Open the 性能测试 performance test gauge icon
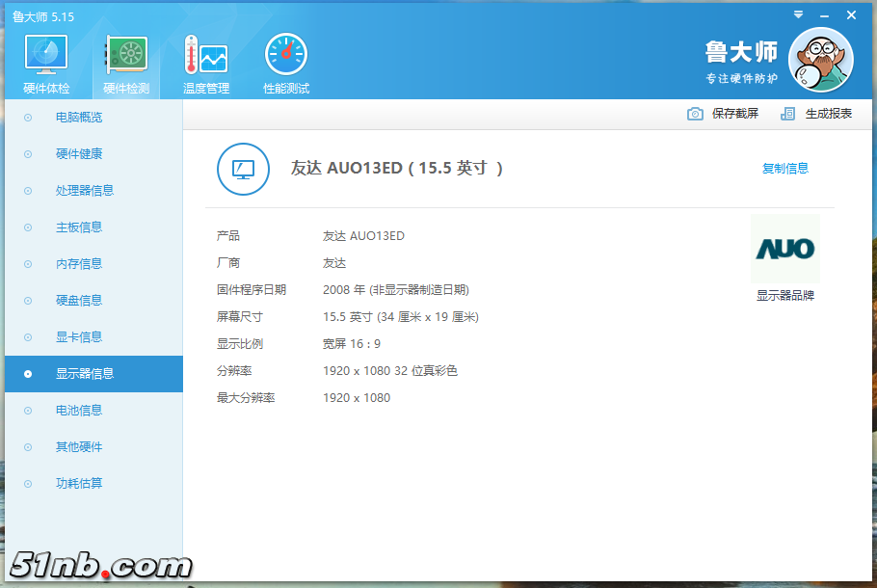Viewport: 877px width, 588px height. (286, 56)
